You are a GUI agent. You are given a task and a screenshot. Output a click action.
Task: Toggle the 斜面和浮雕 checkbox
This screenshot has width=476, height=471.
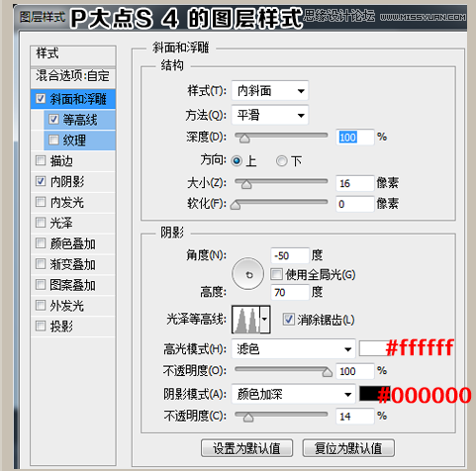(41, 98)
